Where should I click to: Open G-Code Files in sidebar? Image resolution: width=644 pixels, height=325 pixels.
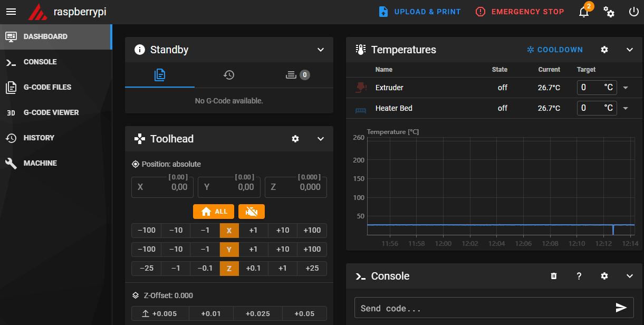[x=47, y=87]
